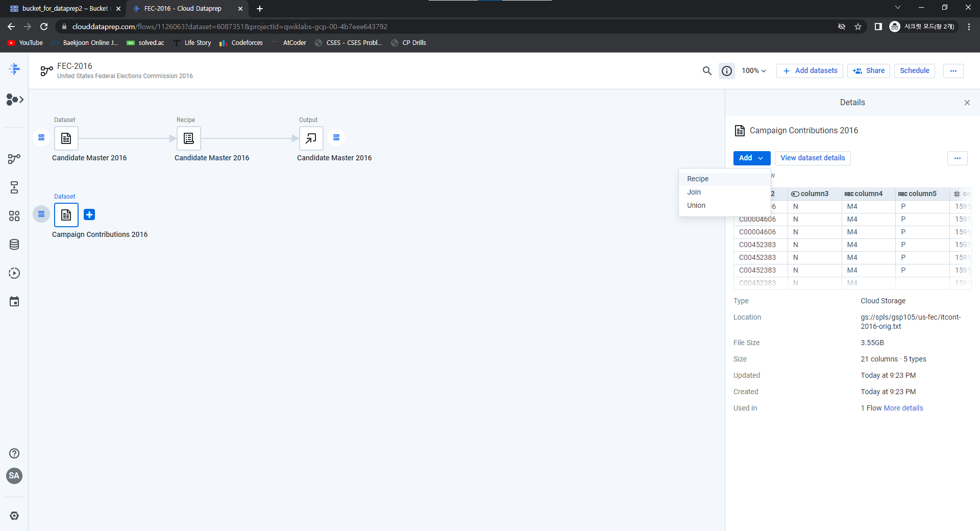
Task: Open a new browser tab
Action: (260, 9)
